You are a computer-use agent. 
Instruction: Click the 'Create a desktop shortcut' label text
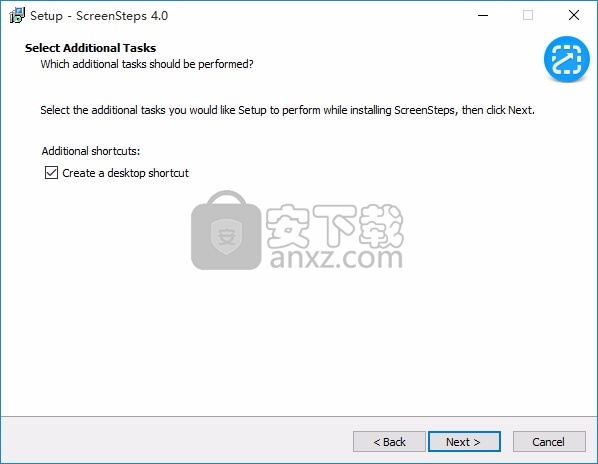[125, 173]
